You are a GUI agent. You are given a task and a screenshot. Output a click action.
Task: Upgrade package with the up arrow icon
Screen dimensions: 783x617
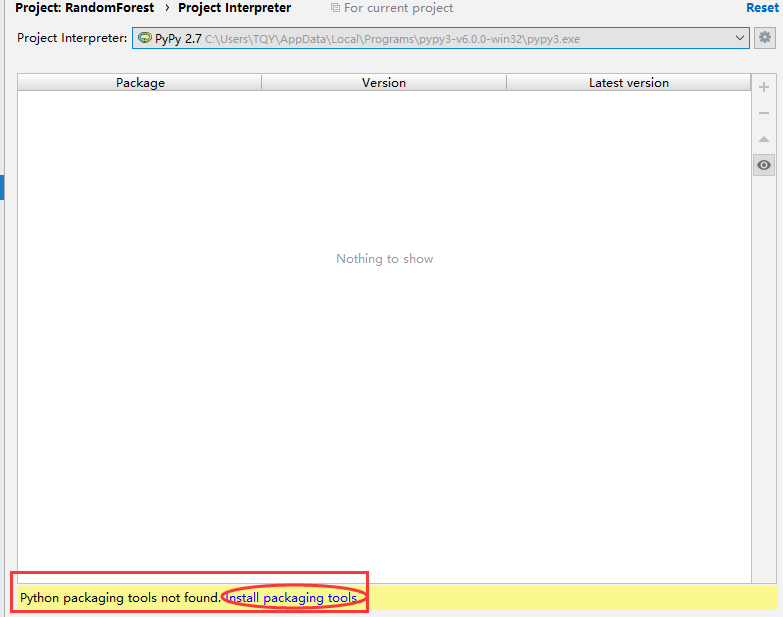(x=764, y=139)
